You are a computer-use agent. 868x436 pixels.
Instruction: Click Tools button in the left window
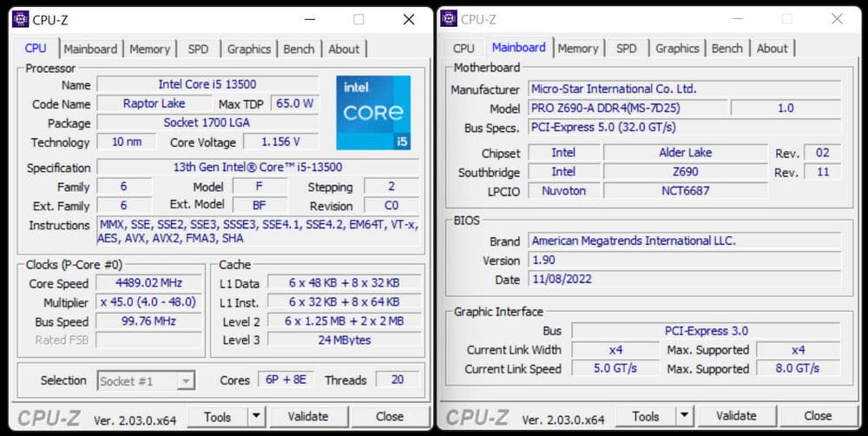[x=218, y=417]
